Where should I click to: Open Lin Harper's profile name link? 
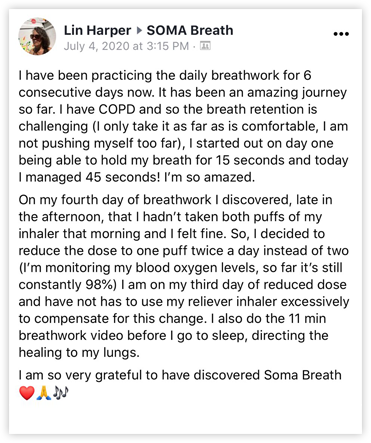pos(97,30)
